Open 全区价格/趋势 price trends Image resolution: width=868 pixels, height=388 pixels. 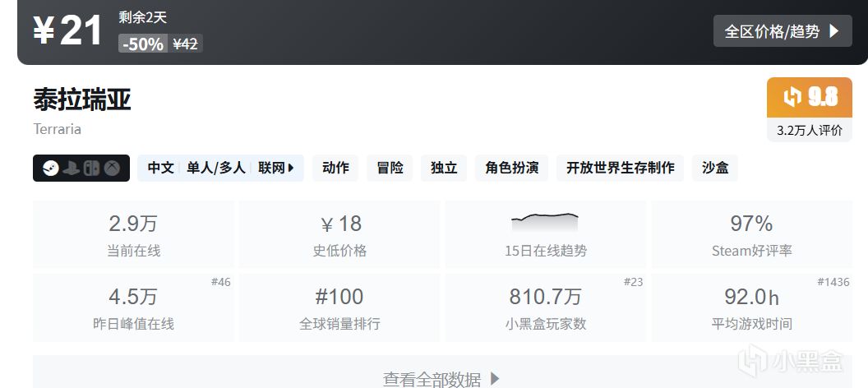click(x=783, y=31)
